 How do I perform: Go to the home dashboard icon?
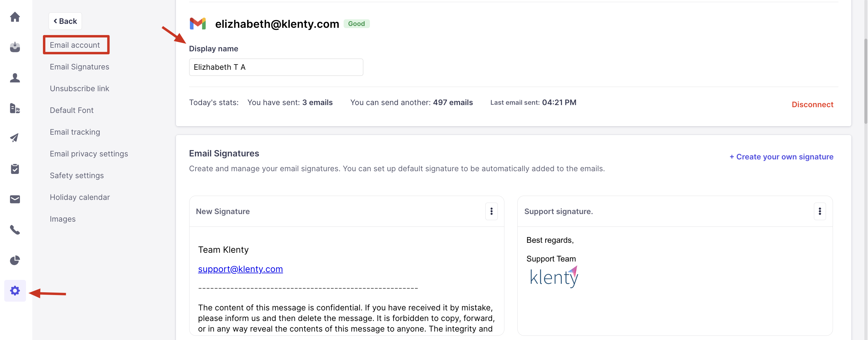[15, 17]
